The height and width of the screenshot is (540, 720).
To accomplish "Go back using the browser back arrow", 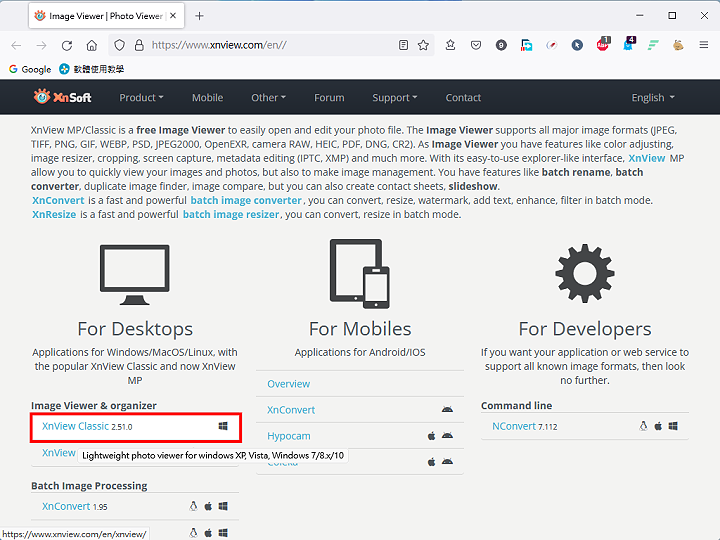I will pos(17,45).
